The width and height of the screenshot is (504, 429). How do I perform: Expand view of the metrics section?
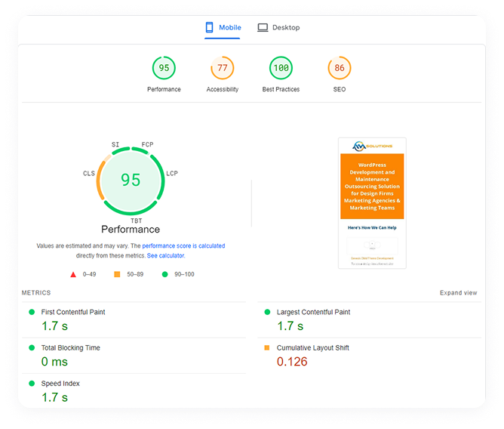459,292
